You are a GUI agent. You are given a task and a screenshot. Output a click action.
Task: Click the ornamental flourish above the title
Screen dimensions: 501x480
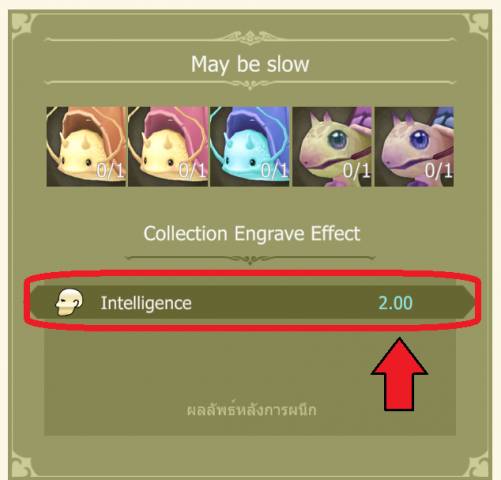coord(250,38)
